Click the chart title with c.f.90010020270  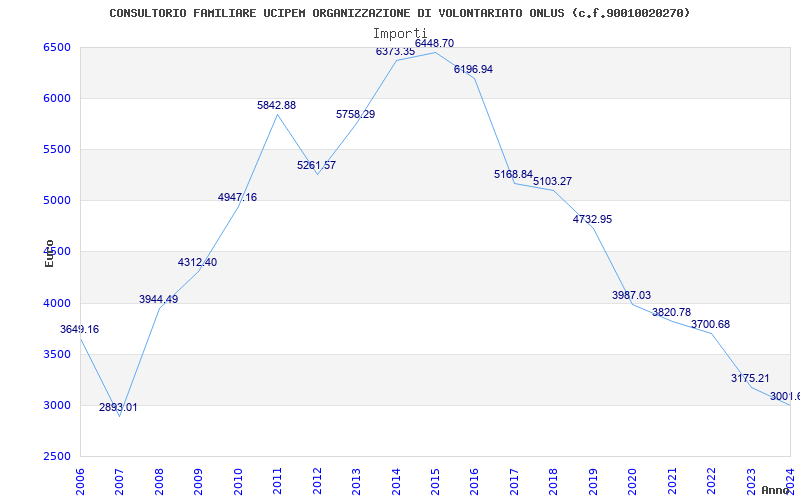click(399, 13)
